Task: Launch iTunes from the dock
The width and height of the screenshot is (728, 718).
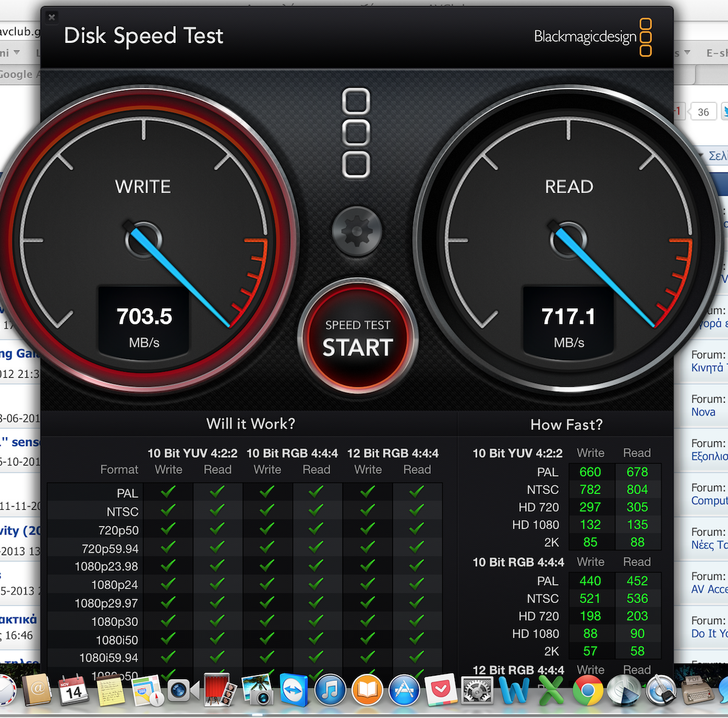Action: tap(331, 691)
